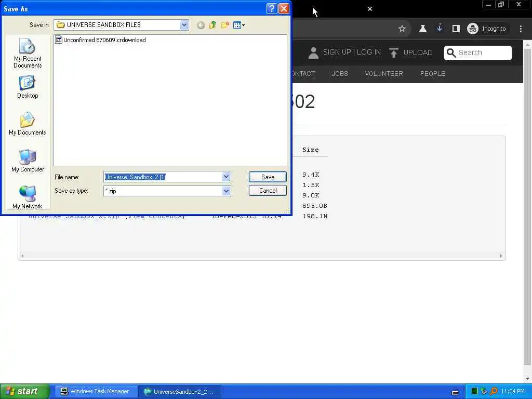Image resolution: width=532 pixels, height=399 pixels.
Task: Click the 9.4K size value
Action: point(311,175)
